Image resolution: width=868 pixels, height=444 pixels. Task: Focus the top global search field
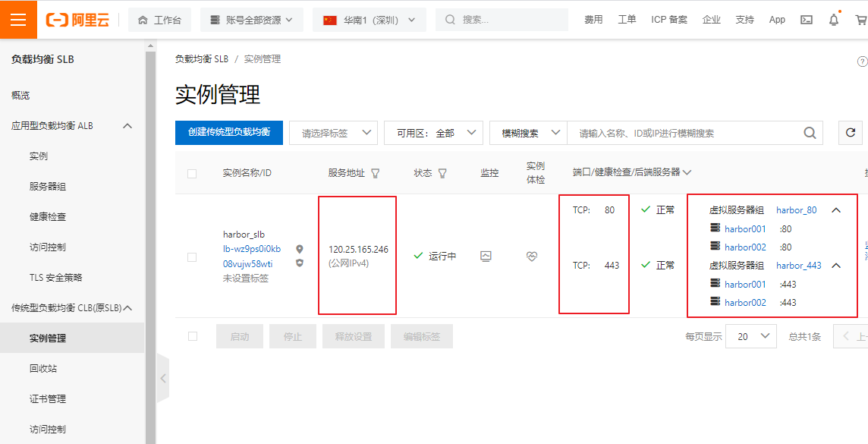(x=502, y=20)
